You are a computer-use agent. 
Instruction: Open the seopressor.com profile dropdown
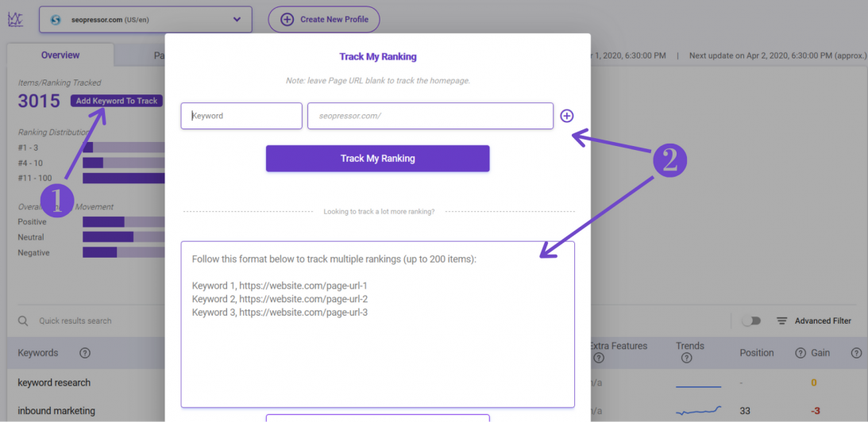coord(145,19)
